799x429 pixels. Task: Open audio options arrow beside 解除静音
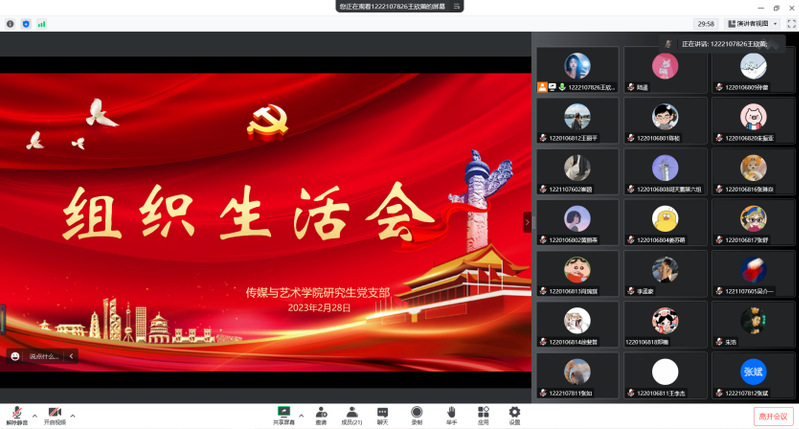coord(34,414)
